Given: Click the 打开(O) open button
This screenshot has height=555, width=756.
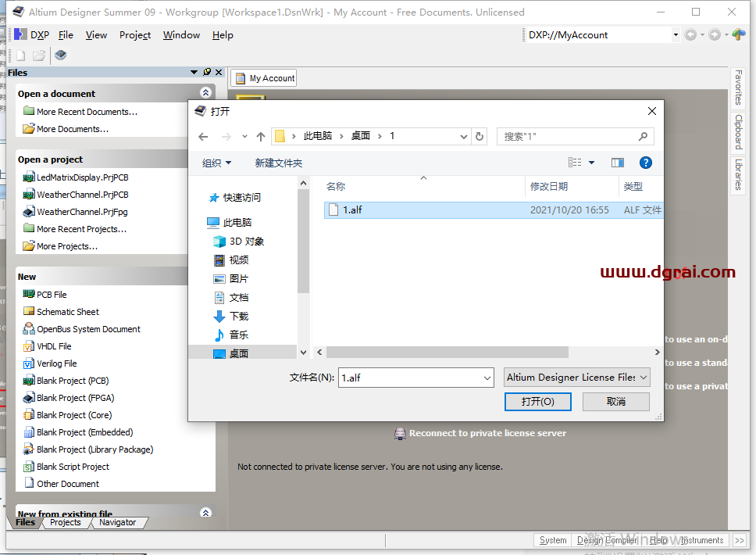Looking at the screenshot, I should point(538,402).
